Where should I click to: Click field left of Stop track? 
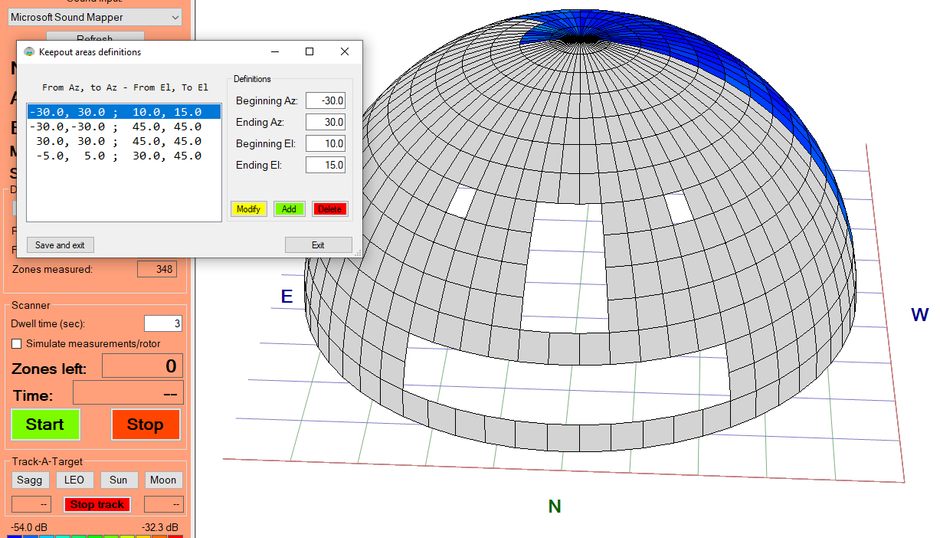click(32, 504)
